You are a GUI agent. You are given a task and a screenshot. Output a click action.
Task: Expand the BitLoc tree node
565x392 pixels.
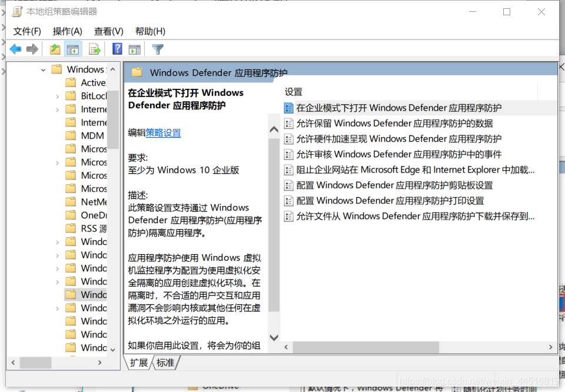point(57,96)
